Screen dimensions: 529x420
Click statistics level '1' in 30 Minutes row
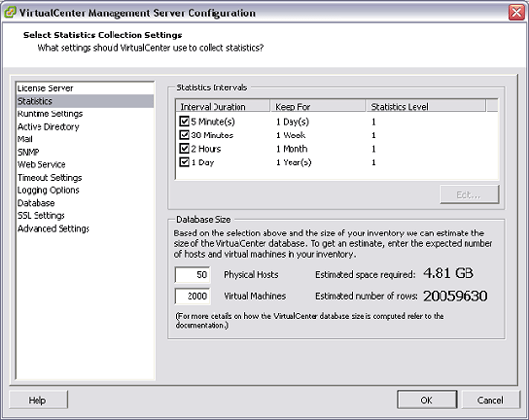tap(374, 136)
